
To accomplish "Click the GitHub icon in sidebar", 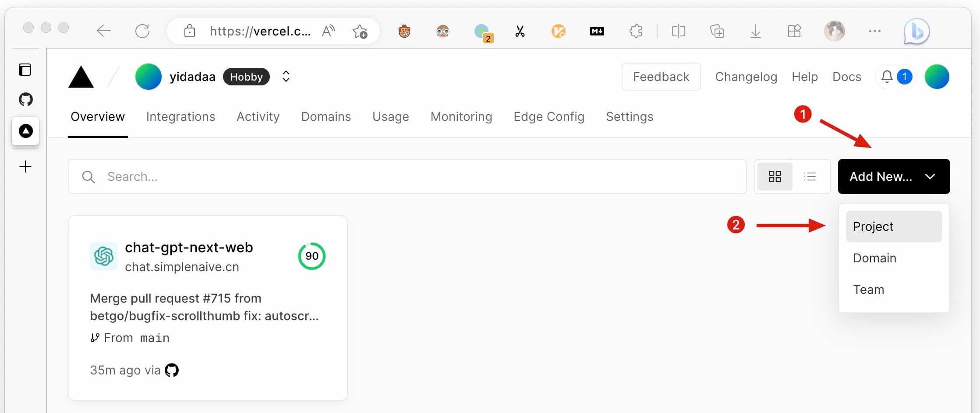I will (26, 99).
